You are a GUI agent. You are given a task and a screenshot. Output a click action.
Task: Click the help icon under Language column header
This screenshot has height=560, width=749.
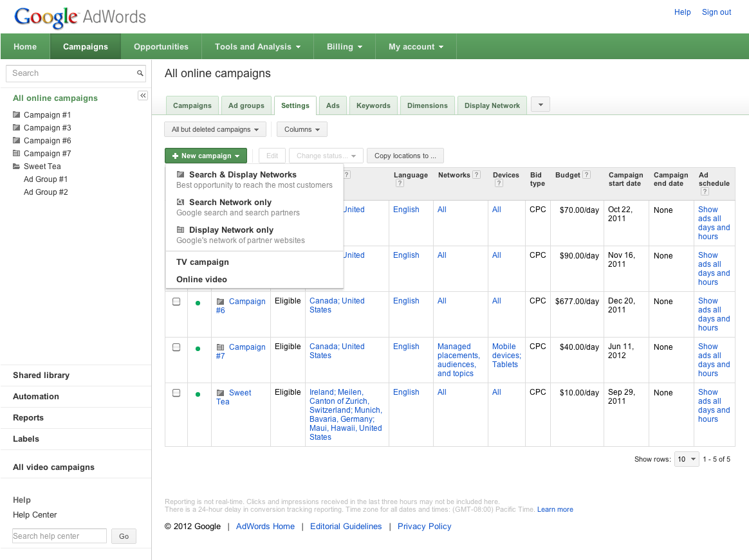[x=400, y=183]
